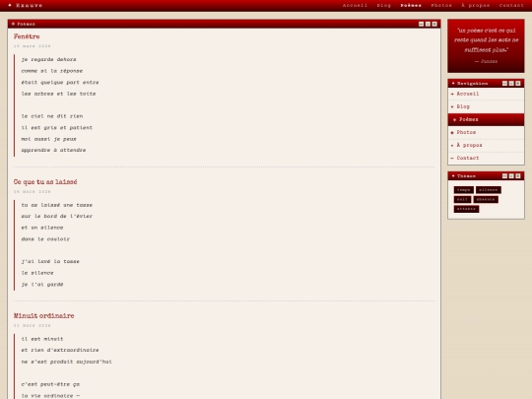This screenshot has height=399, width=532.
Task: Open Accueil in the top navigation bar
Action: 355,6
